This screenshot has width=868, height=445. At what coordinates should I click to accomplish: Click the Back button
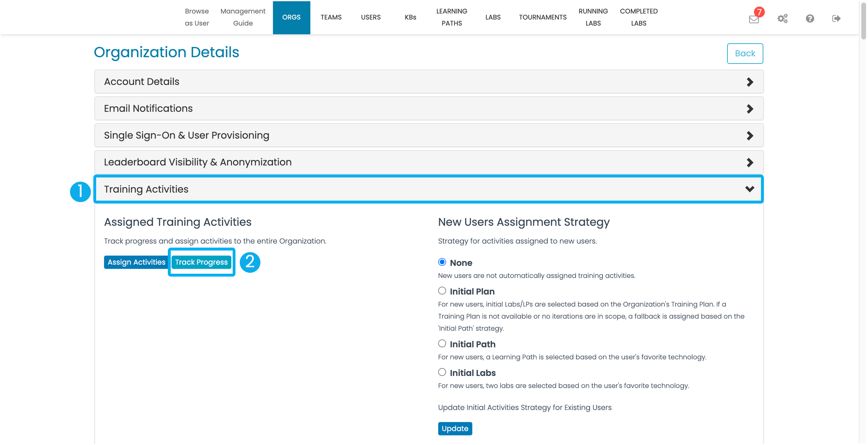745,53
